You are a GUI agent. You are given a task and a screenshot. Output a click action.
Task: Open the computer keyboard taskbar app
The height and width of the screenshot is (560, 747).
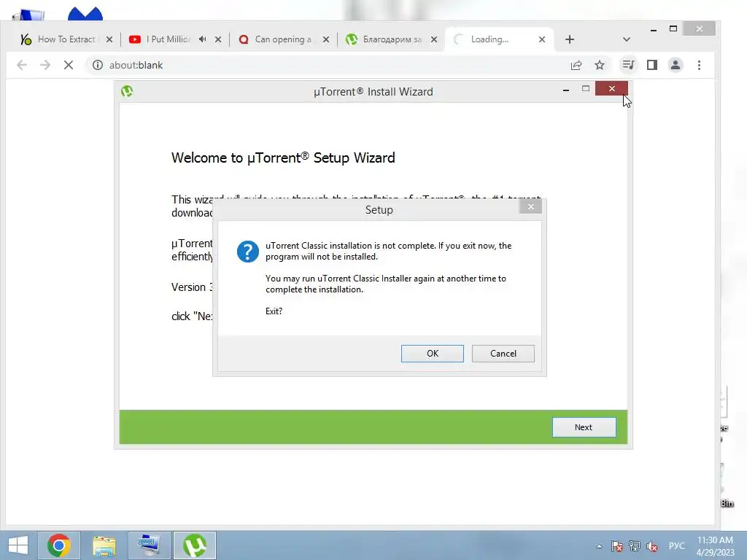(149, 545)
